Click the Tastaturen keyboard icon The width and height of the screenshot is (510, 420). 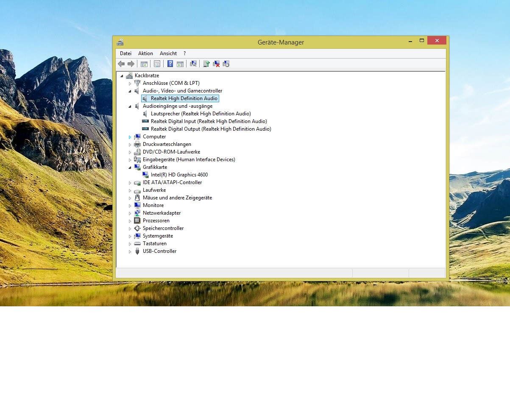[x=137, y=244]
